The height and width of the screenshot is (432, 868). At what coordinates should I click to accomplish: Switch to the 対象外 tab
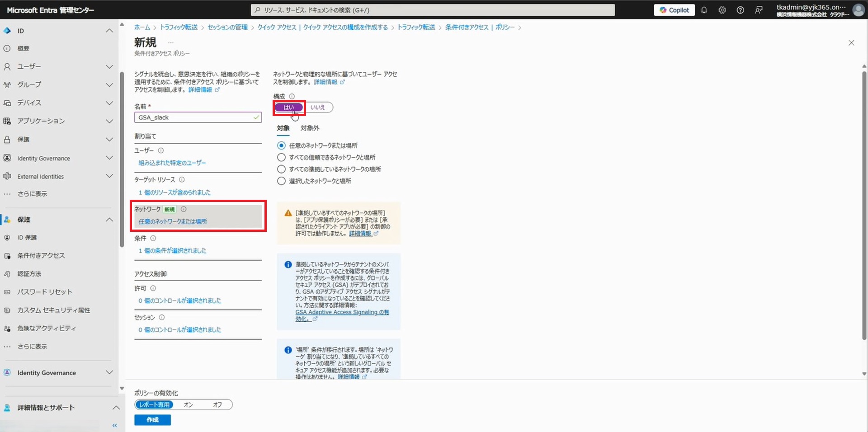click(310, 128)
